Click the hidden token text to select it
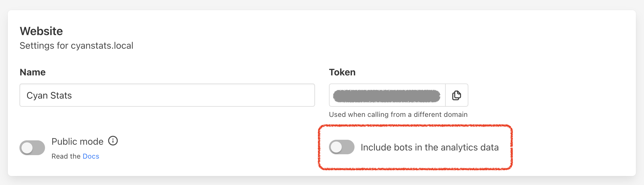 (386, 95)
